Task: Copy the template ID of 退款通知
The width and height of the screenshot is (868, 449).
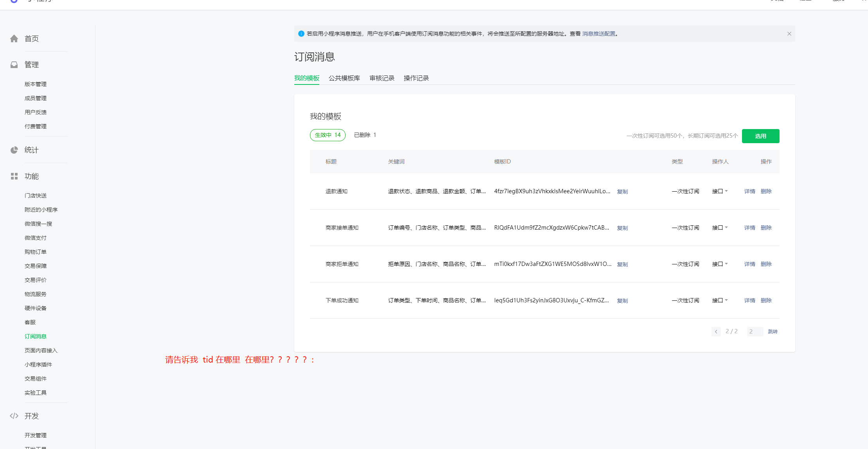Action: point(622,192)
